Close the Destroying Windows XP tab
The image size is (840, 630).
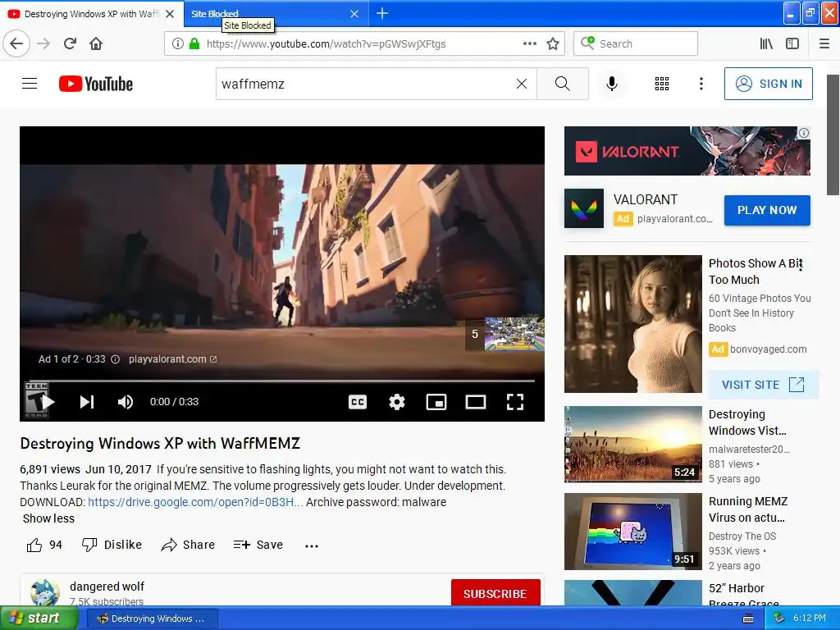[170, 14]
